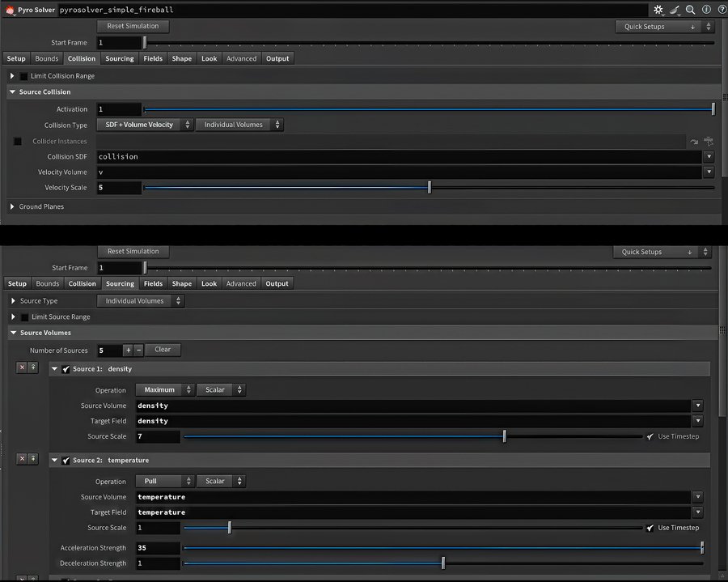Adjust the Acceleration Strength slider handle
The width and height of the screenshot is (728, 582).
pos(702,548)
